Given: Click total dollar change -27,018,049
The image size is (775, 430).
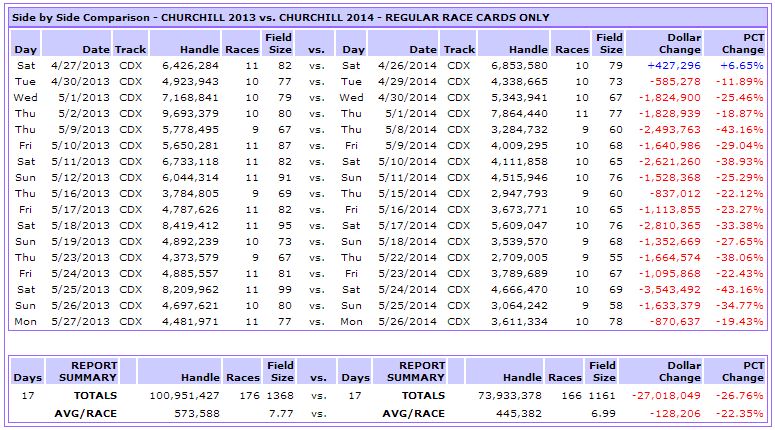Looking at the screenshot, I should [666, 396].
